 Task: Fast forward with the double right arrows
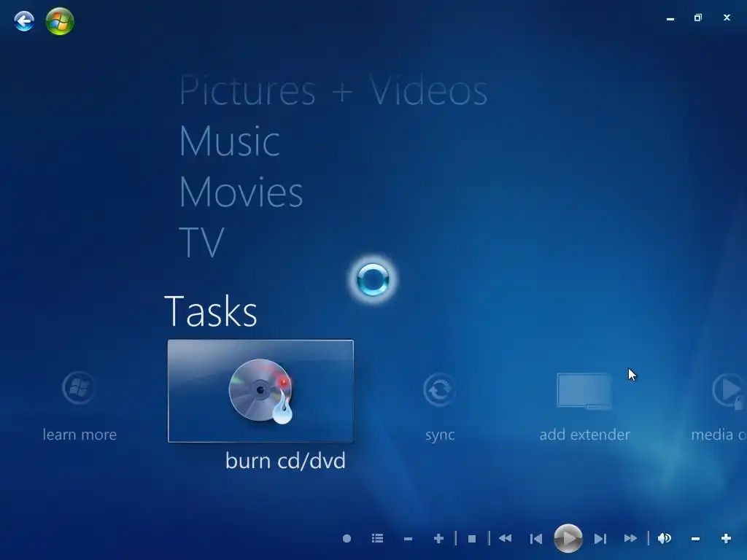point(630,539)
